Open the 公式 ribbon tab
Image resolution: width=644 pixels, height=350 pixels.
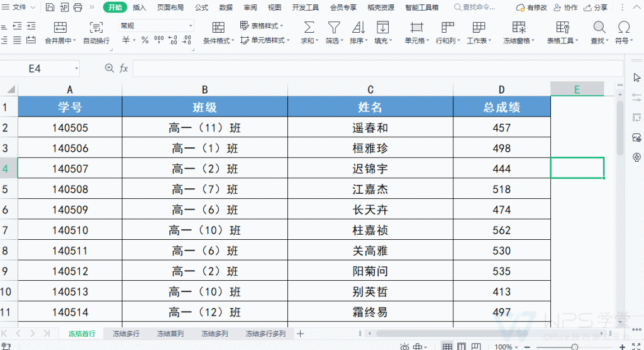(x=201, y=8)
